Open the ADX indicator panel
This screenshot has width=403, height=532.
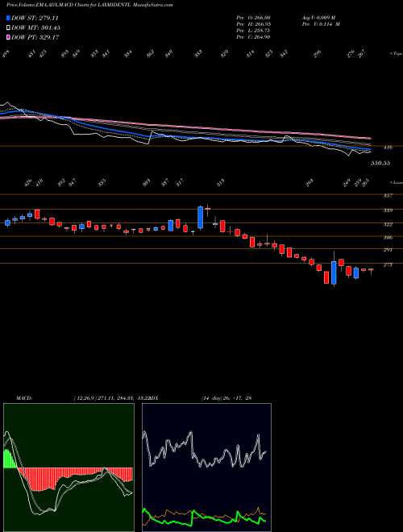coord(206,468)
